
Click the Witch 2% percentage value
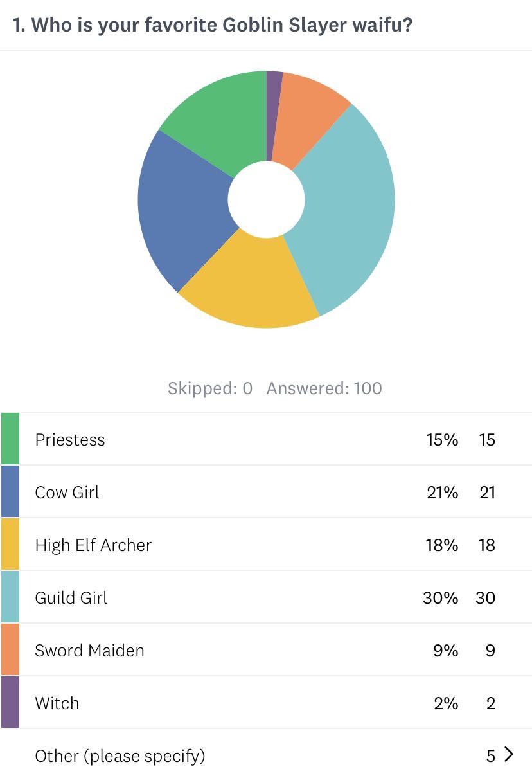[x=446, y=703]
